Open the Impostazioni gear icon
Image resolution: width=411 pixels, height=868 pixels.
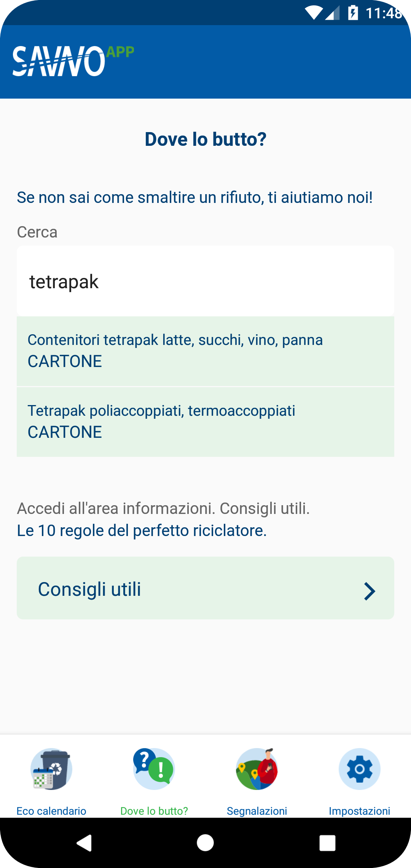click(360, 769)
